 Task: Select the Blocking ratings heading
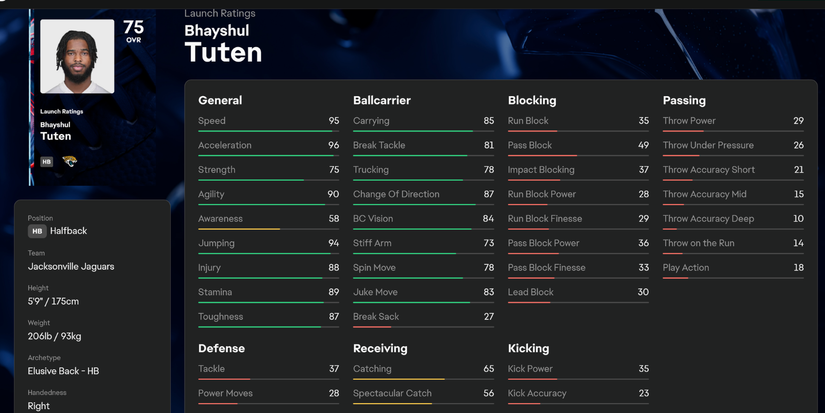tap(532, 100)
